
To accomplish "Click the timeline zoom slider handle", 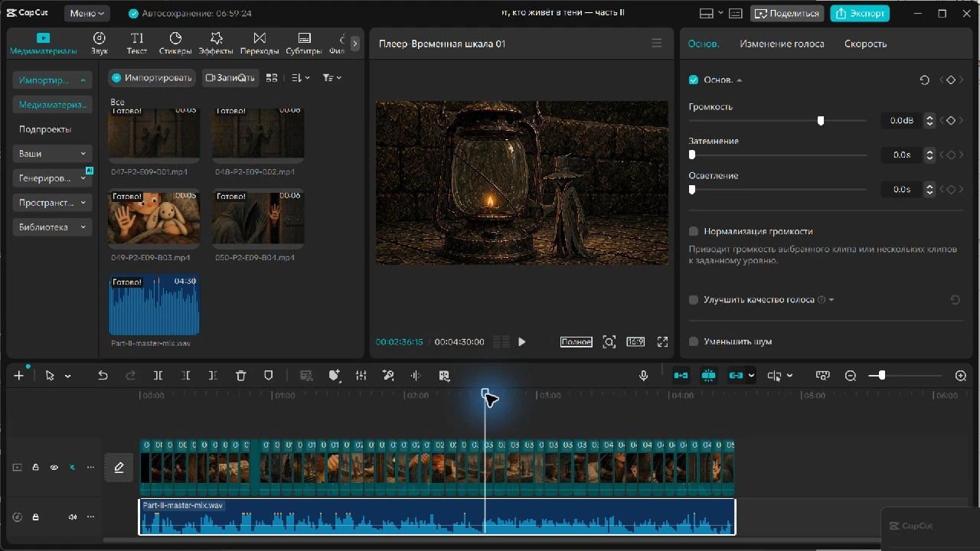I will pyautogui.click(x=882, y=376).
